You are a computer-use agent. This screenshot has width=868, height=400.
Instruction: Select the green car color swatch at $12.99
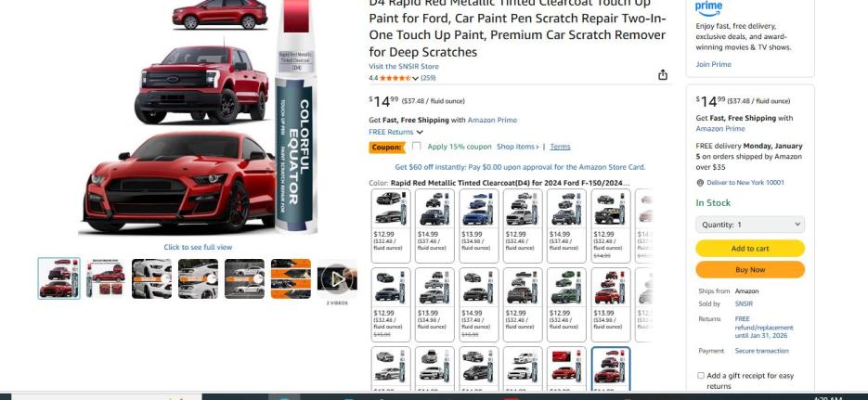coord(566,304)
